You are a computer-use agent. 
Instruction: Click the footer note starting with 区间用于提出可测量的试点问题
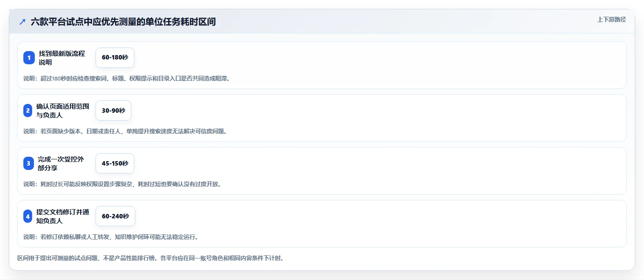tap(151, 258)
